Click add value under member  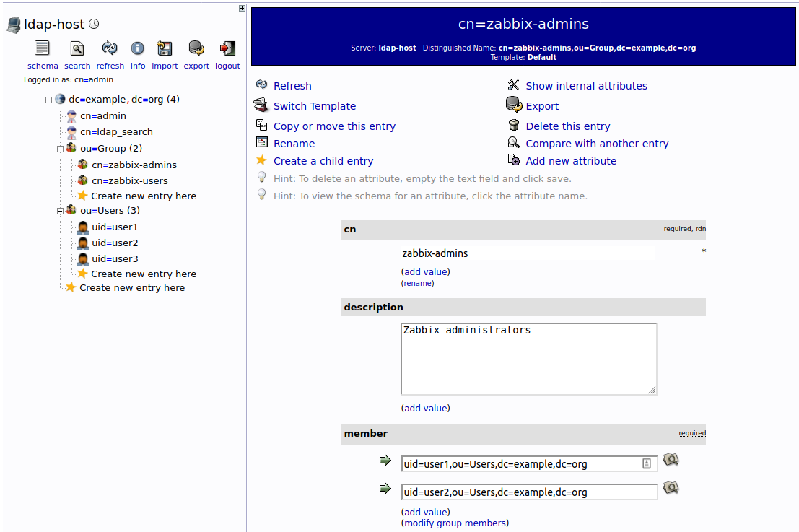426,512
